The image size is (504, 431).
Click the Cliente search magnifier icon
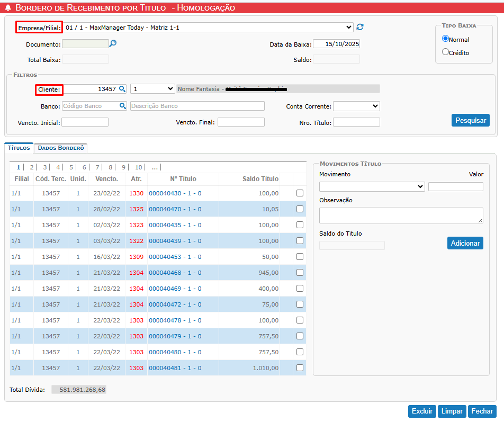click(x=122, y=89)
